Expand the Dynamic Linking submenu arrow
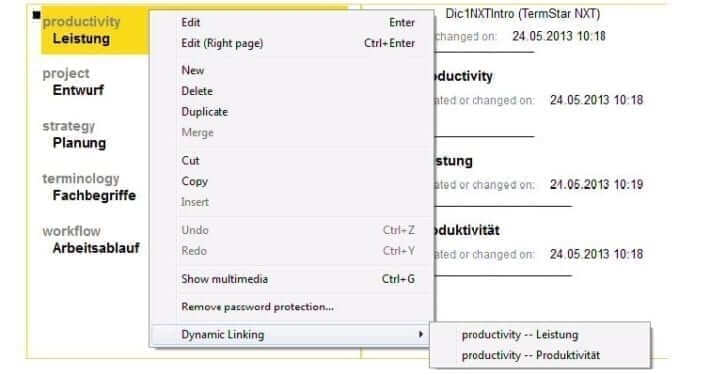 pyautogui.click(x=421, y=334)
